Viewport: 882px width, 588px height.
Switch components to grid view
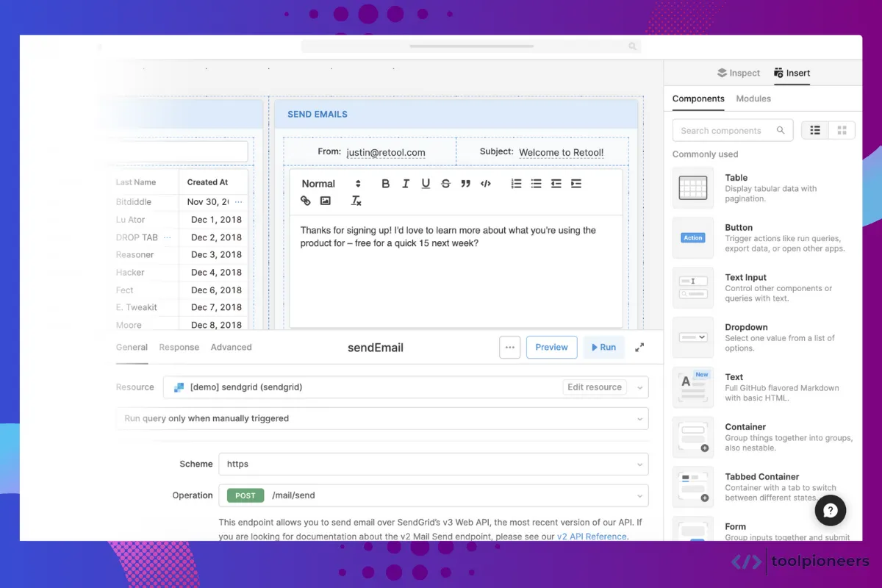pyautogui.click(x=842, y=130)
